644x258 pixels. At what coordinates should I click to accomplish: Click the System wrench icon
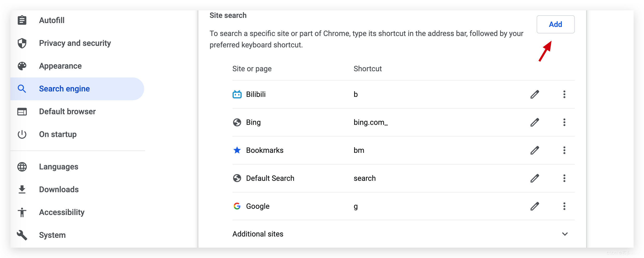click(x=22, y=235)
